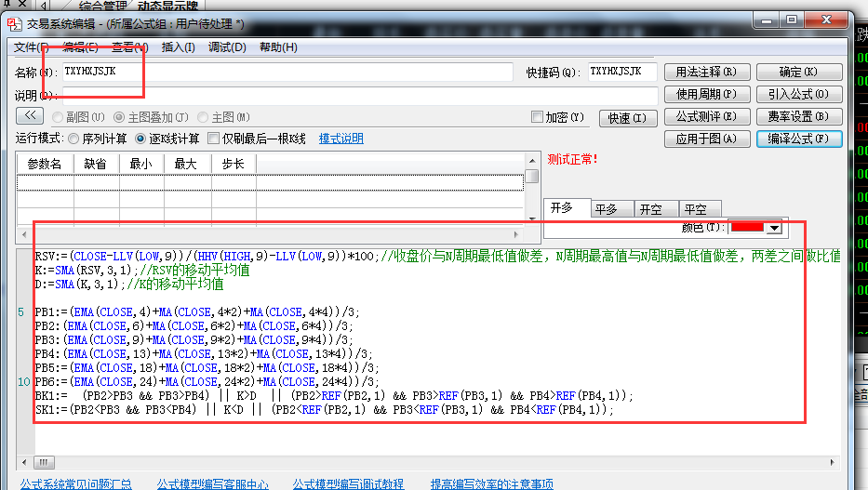Click the SK1 formula code line
Viewport: 868px width, 490px height.
pyautogui.click(x=324, y=410)
